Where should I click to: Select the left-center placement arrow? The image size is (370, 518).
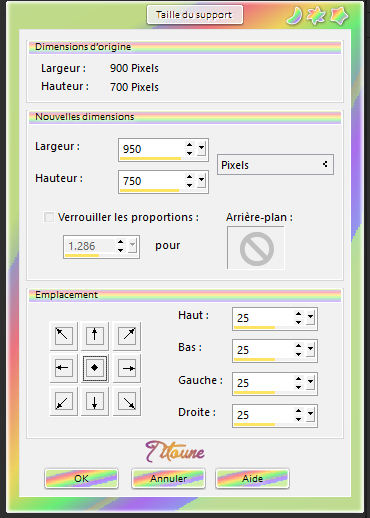[x=63, y=368]
